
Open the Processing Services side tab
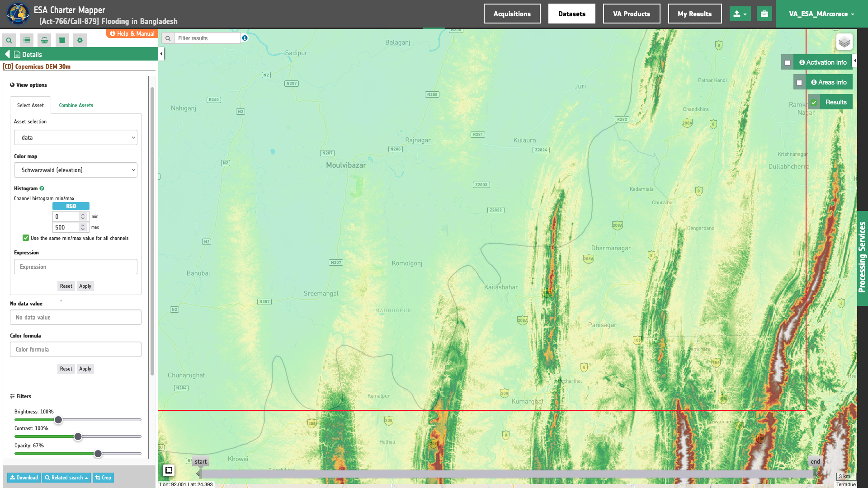pos(863,258)
